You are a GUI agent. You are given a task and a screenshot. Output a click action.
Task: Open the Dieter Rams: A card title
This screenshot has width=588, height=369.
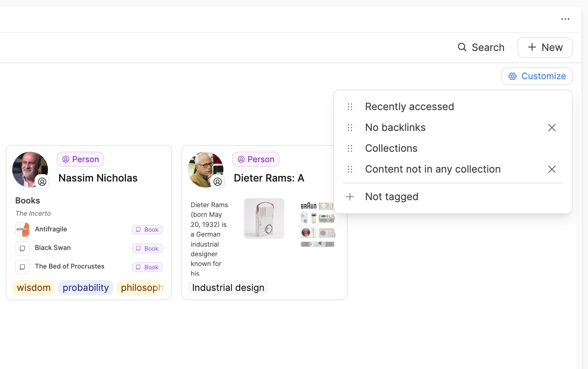pos(269,178)
